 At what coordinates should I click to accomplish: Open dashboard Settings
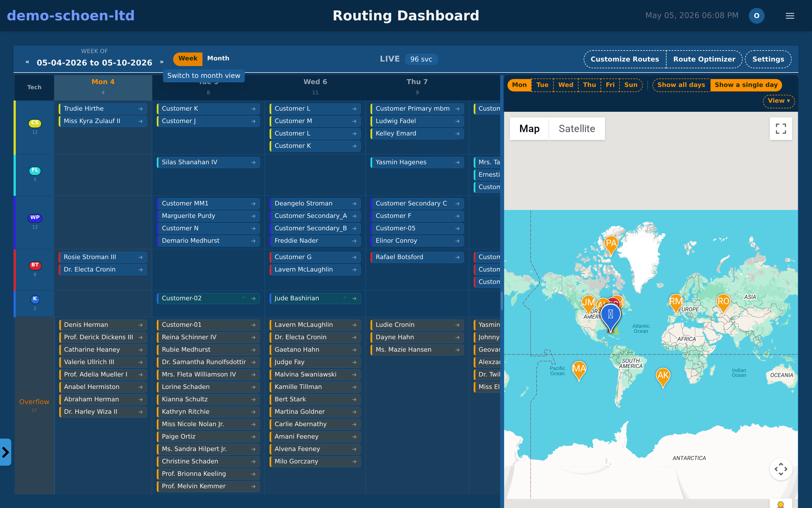(x=768, y=59)
